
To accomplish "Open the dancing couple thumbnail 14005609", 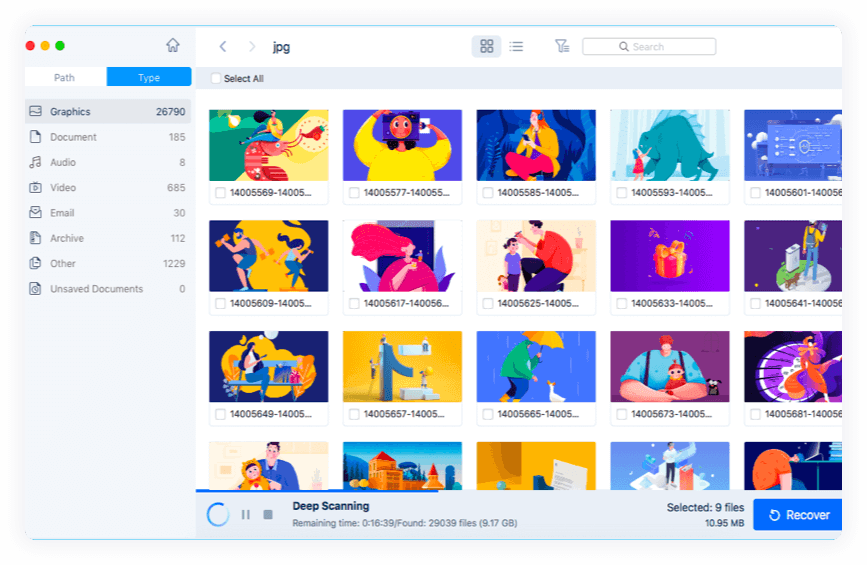I will click(269, 256).
